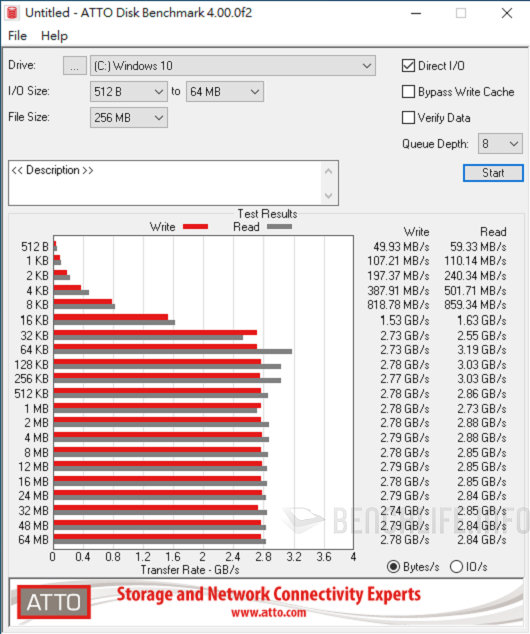530x634 pixels.
Task: Click the 2 KB write result 197.37 MB/s
Action: pos(398,276)
